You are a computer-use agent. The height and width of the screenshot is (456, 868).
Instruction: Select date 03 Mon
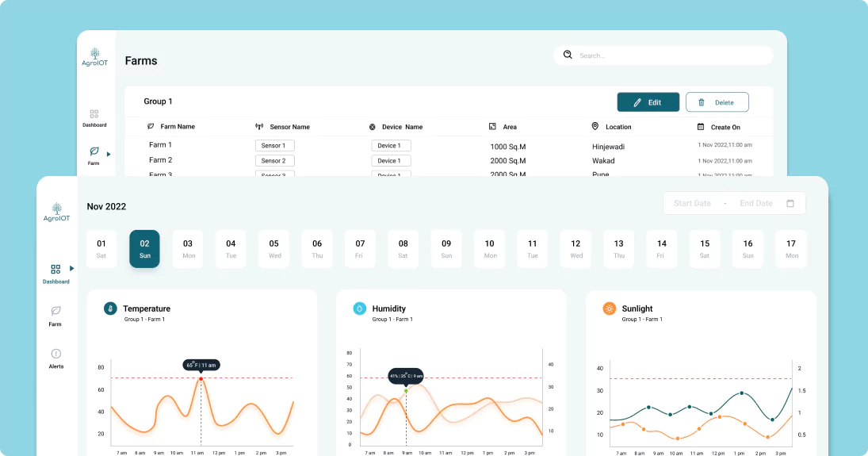188,249
